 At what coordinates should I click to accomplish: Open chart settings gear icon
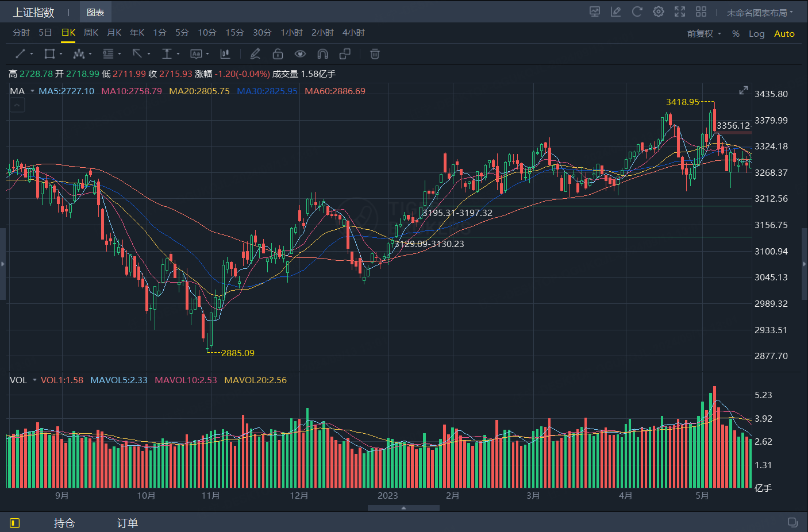click(659, 11)
